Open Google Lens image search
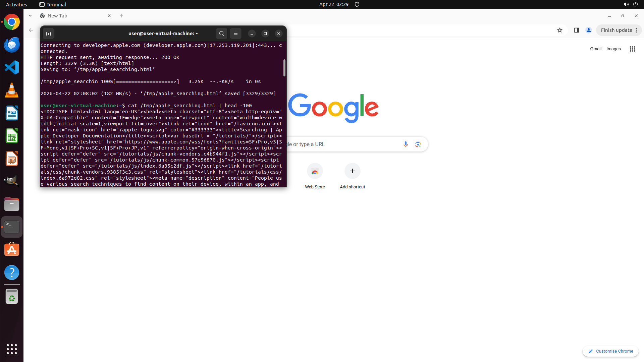Image resolution: width=644 pixels, height=362 pixels. click(418, 144)
